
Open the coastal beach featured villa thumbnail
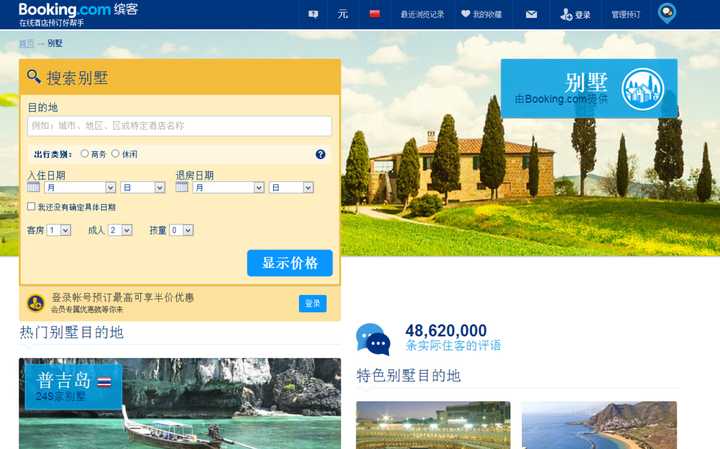[599, 425]
